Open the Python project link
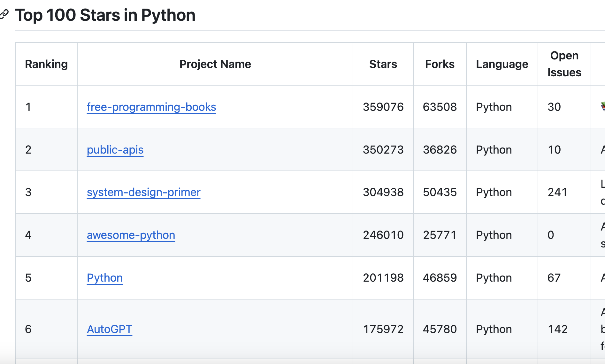Viewport: 605px width, 364px height. (x=105, y=278)
